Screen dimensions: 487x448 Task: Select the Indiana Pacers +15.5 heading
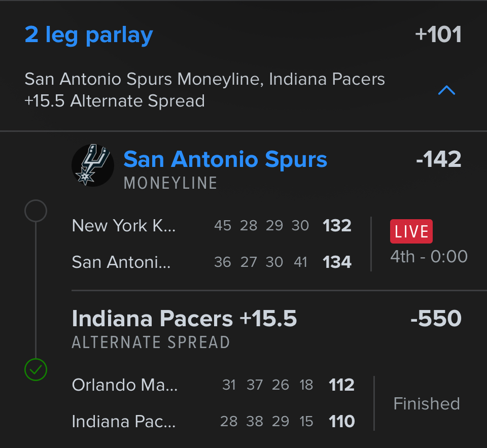pyautogui.click(x=184, y=319)
